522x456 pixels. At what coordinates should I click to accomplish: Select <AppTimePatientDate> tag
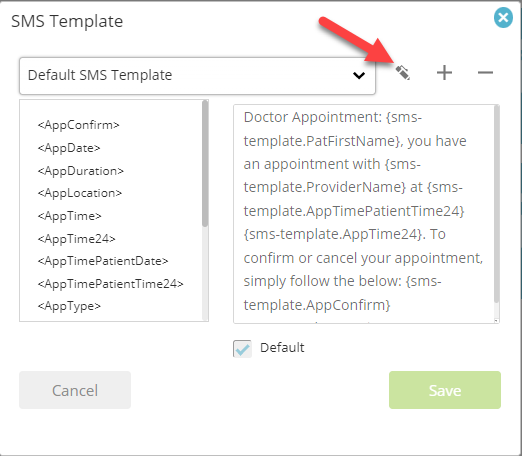[103, 261]
